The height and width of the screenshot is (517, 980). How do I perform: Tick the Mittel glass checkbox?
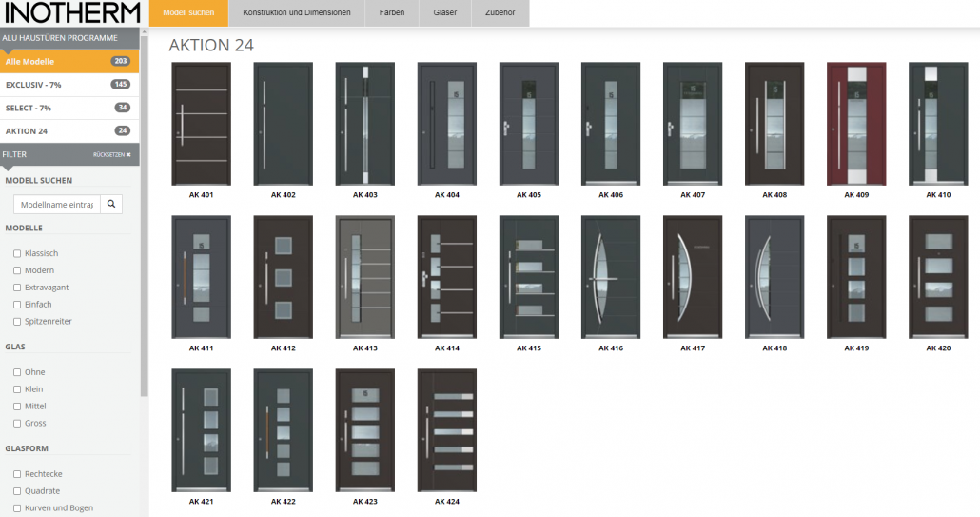point(17,407)
